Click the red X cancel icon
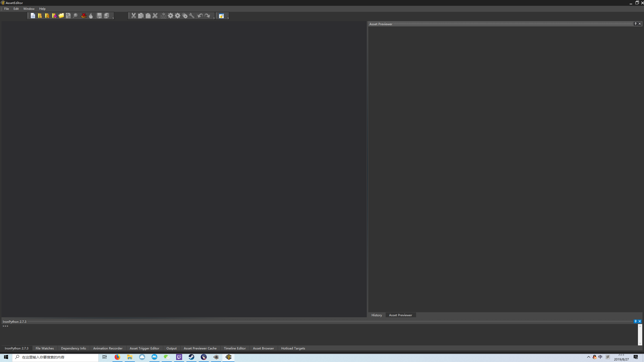Viewport: 644px width, 362px height. (x=84, y=16)
